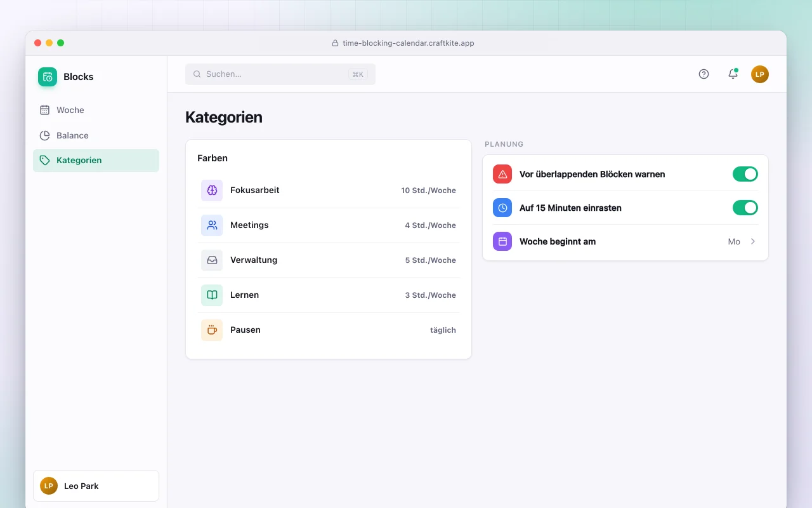Click the Blocks app name
This screenshot has height=508, width=812.
(x=79, y=77)
